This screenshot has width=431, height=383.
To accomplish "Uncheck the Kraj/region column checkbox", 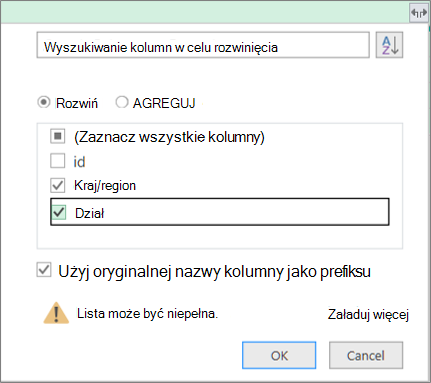I will [58, 185].
